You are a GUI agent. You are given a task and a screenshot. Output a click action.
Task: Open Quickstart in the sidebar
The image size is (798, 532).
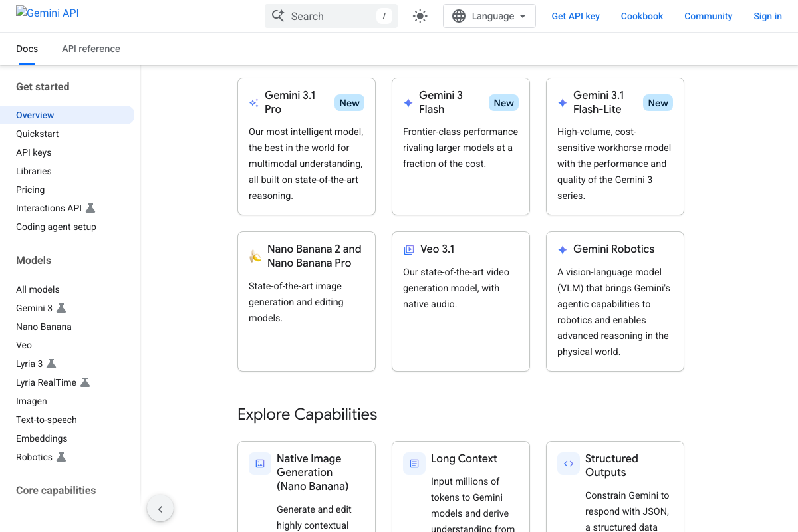(37, 134)
